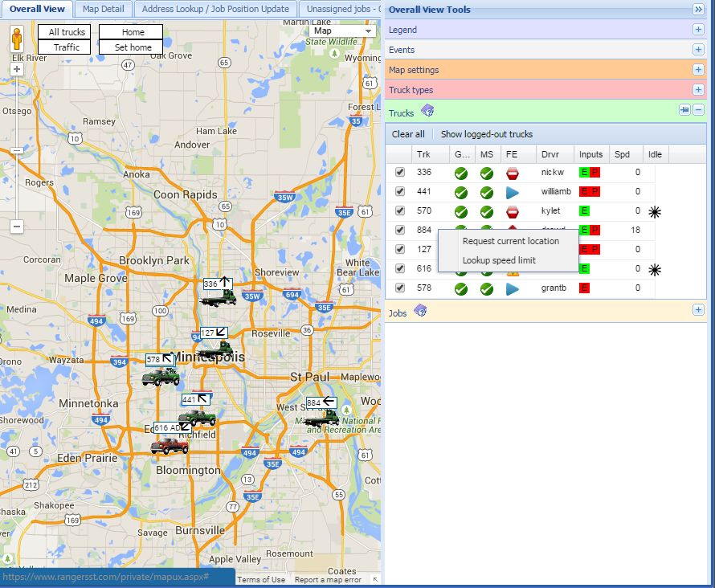Uncheck truck 578 in the trucks list
Image resolution: width=715 pixels, height=588 pixels.
[399, 287]
